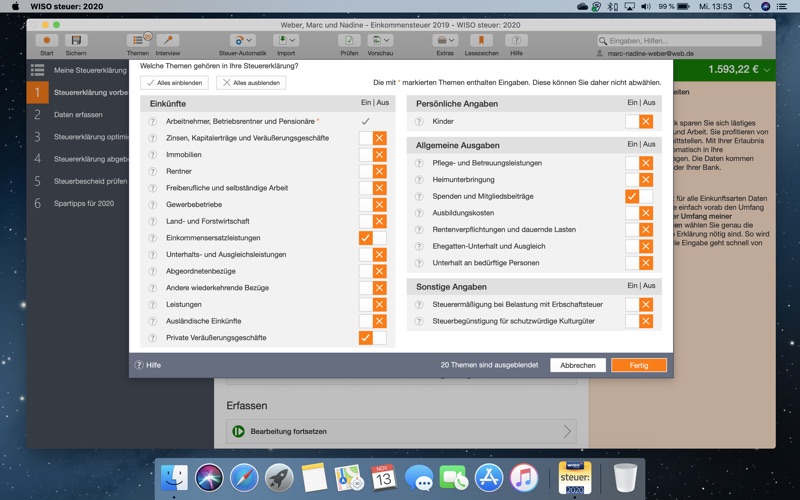Open the Themen list icon
This screenshot has width=800, height=500.
pyautogui.click(x=138, y=40)
